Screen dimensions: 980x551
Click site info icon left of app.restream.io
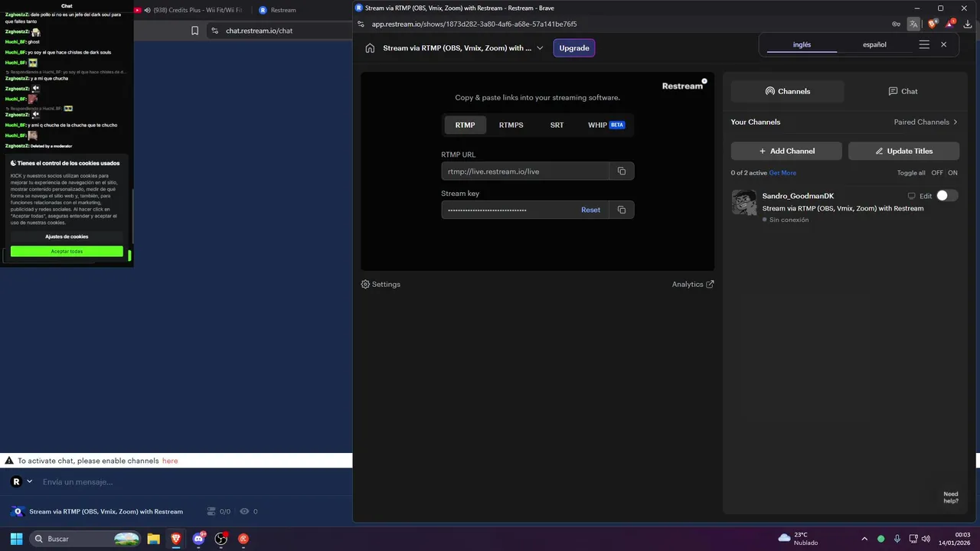[x=361, y=24]
